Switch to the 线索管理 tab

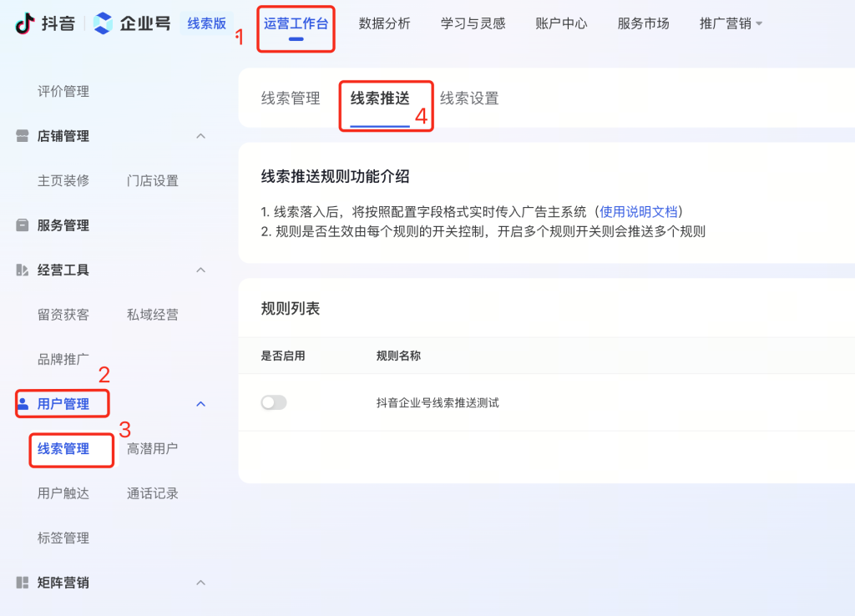point(291,98)
